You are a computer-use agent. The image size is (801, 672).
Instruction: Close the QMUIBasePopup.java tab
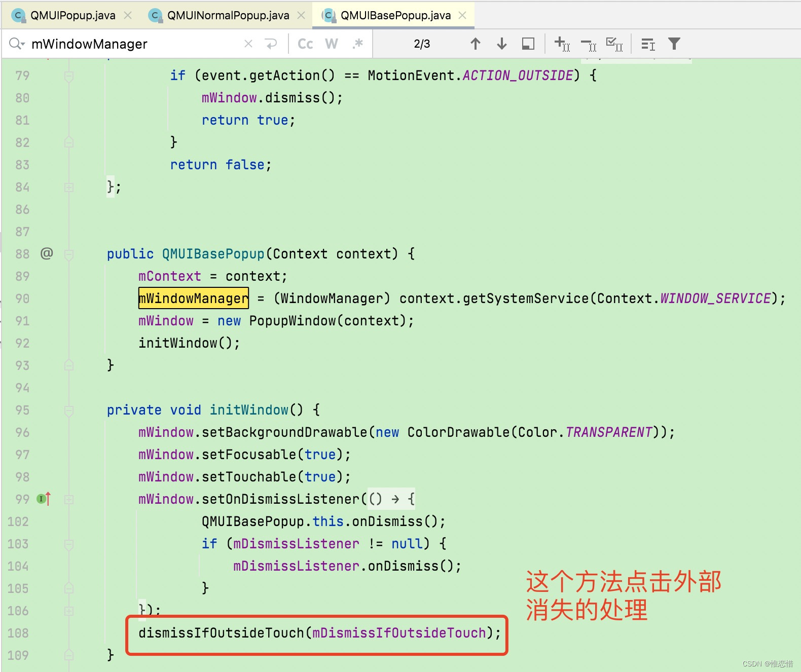[x=462, y=15]
